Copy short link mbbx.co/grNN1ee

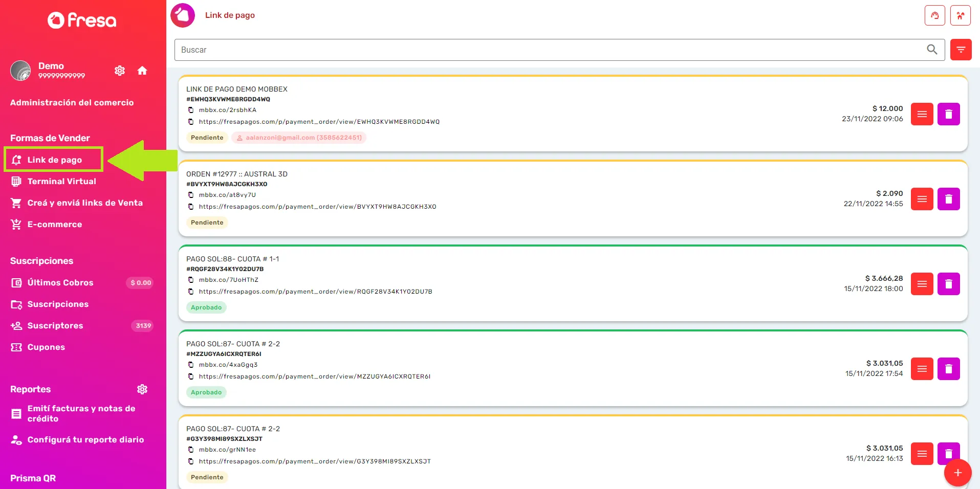point(191,450)
